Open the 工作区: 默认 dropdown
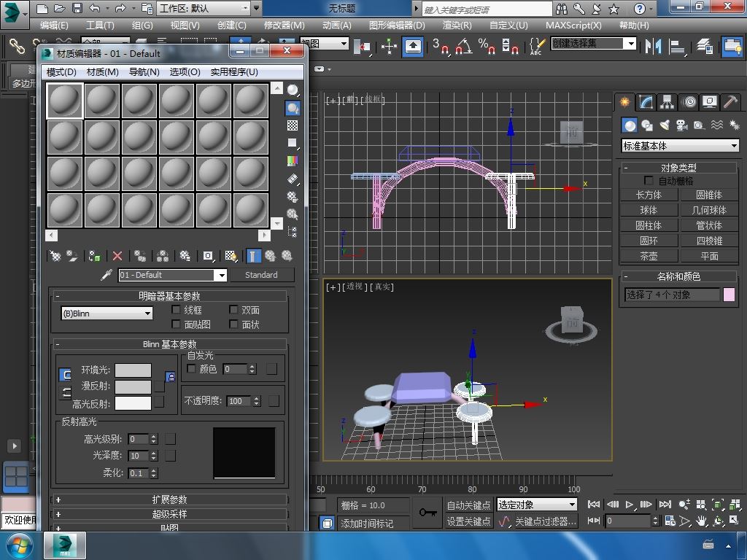 (204, 8)
